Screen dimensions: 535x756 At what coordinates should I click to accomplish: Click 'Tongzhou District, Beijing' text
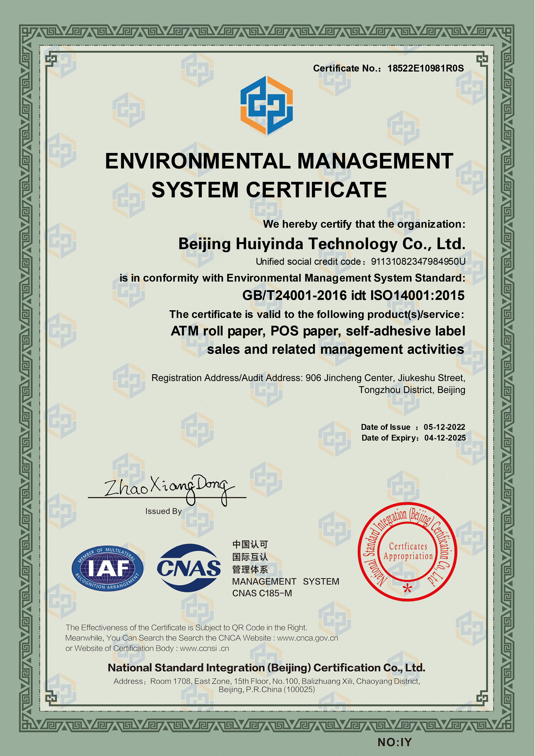[x=412, y=390]
